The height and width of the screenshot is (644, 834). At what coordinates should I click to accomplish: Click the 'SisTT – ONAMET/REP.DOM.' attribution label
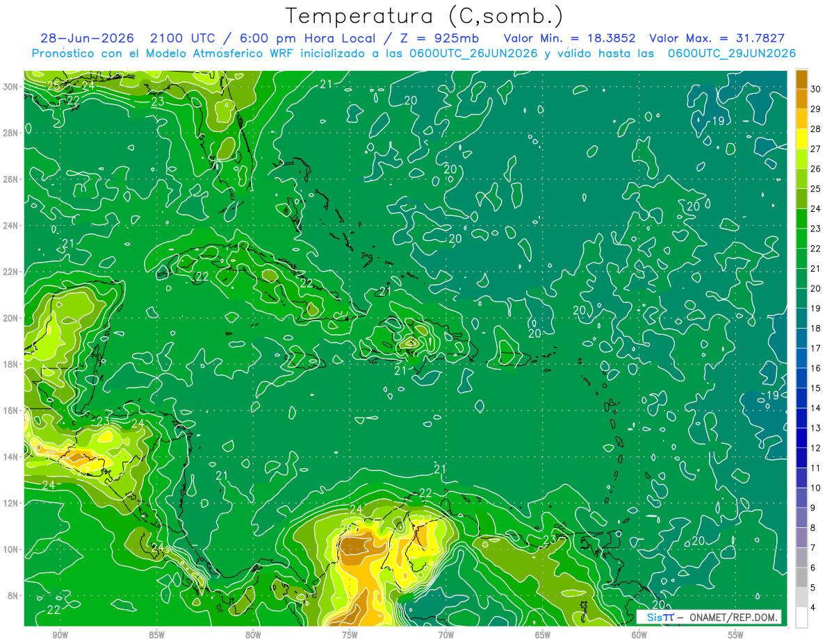(x=709, y=617)
